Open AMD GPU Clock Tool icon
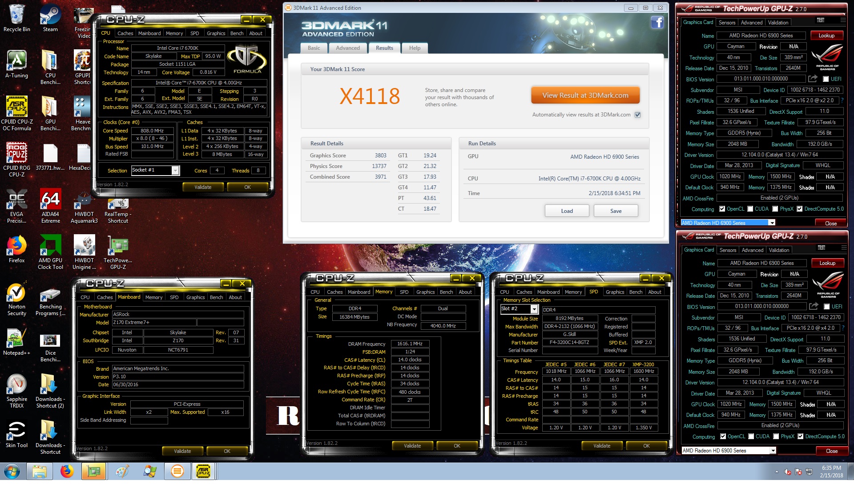854x504 pixels. 50,252
